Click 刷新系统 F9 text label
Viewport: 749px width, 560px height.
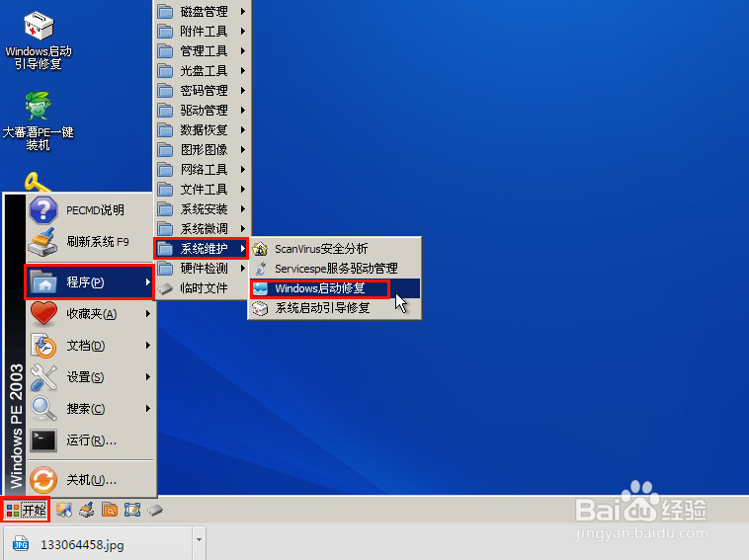[98, 242]
